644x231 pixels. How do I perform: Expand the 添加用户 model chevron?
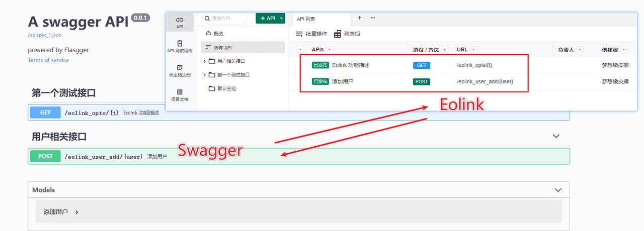pos(76,212)
